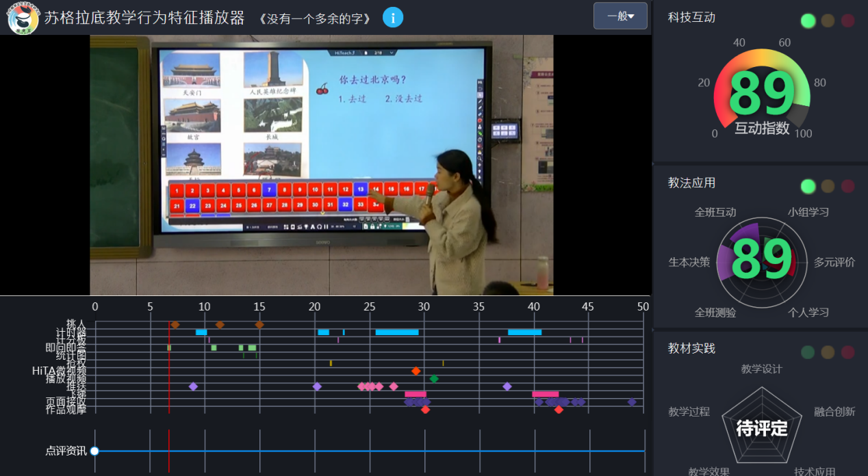Click the 小组学习 radar chart label
This screenshot has height=476, width=868.
click(x=808, y=212)
